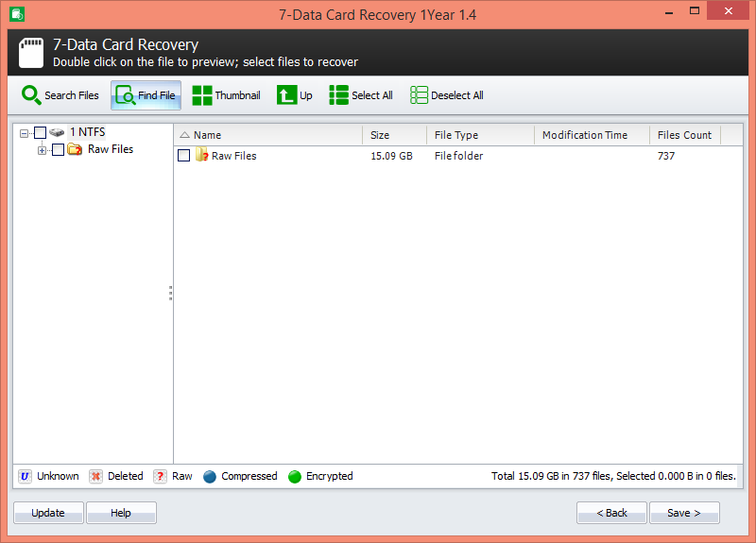The image size is (756, 543).
Task: Click the Raw legend question-mark icon
Action: click(160, 477)
